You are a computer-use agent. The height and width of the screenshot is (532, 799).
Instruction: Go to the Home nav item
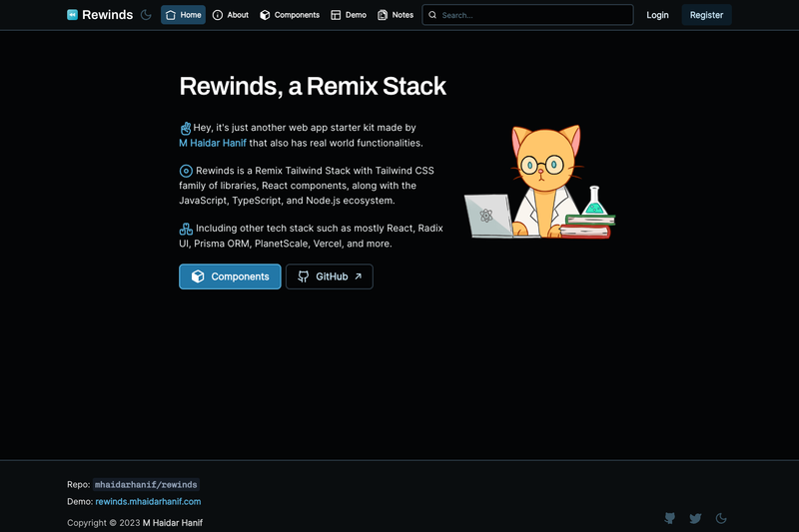pyautogui.click(x=183, y=15)
